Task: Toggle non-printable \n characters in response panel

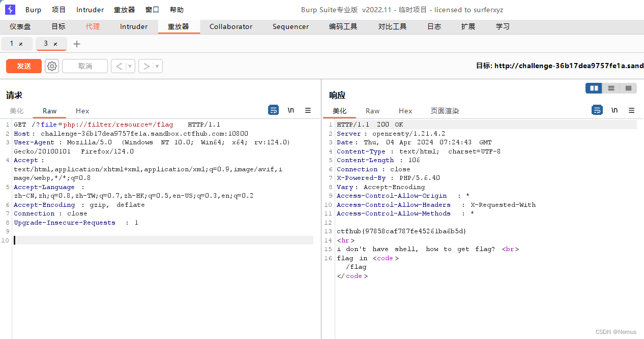Action: coord(614,110)
